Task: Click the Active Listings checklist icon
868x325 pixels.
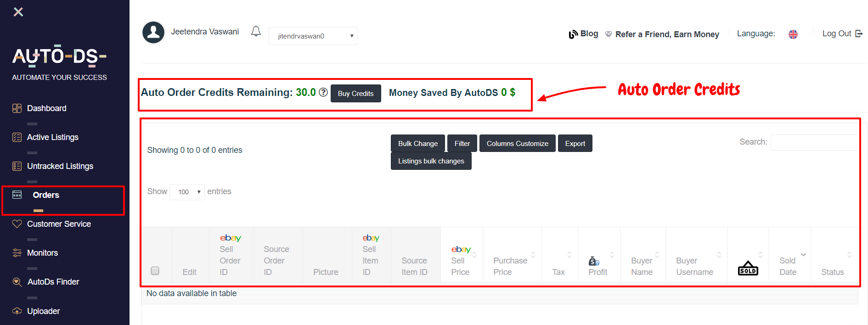Action: pos(17,137)
